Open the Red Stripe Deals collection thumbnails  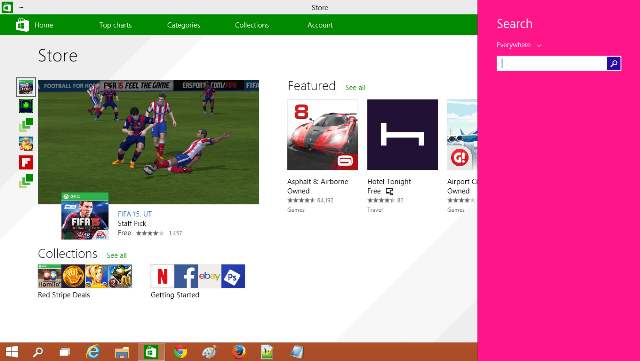[85, 276]
